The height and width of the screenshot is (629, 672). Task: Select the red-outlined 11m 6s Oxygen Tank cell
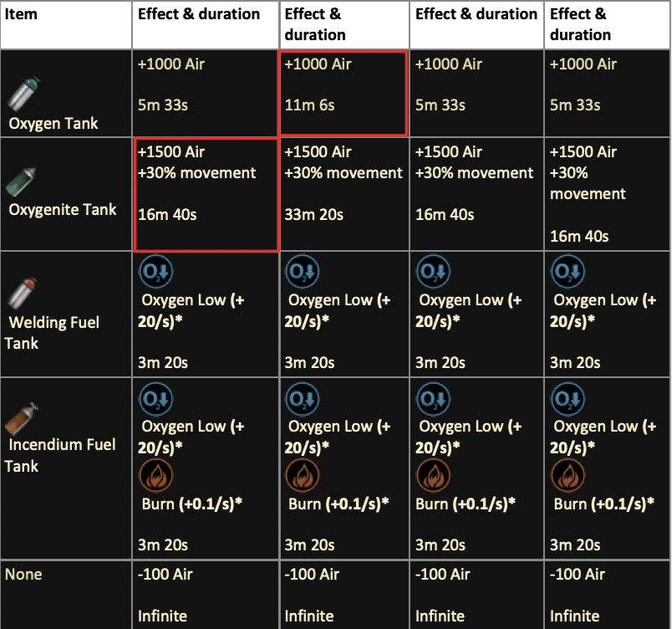click(344, 94)
